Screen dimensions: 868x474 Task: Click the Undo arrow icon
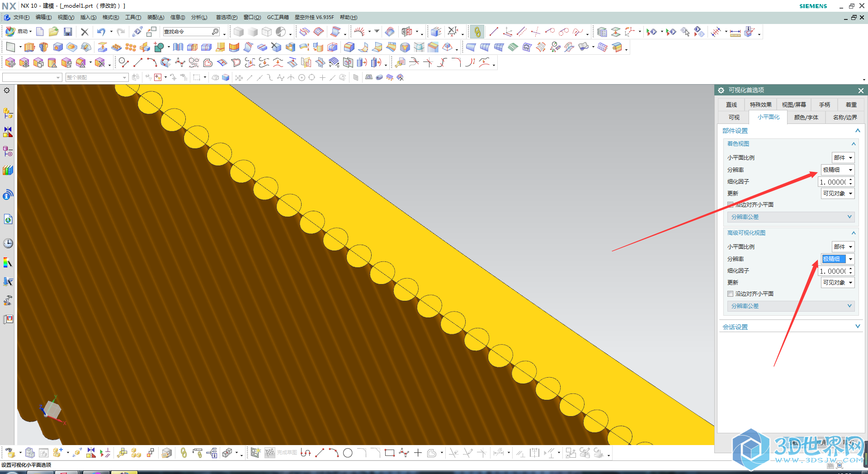click(101, 32)
